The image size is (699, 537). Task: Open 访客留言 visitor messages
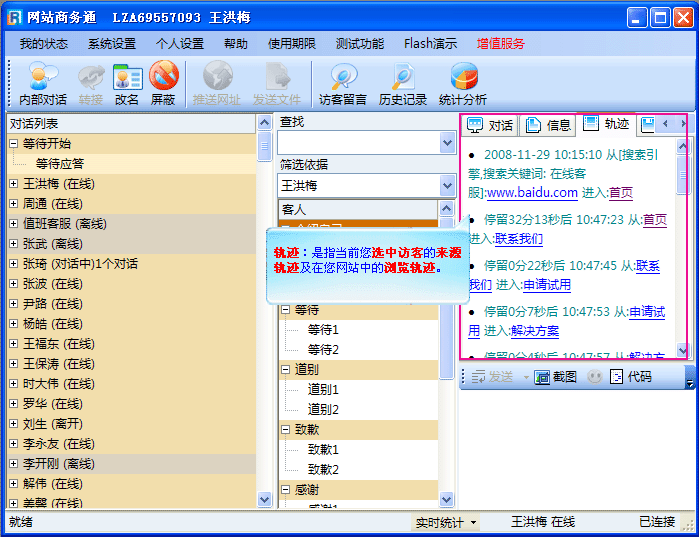pos(344,77)
